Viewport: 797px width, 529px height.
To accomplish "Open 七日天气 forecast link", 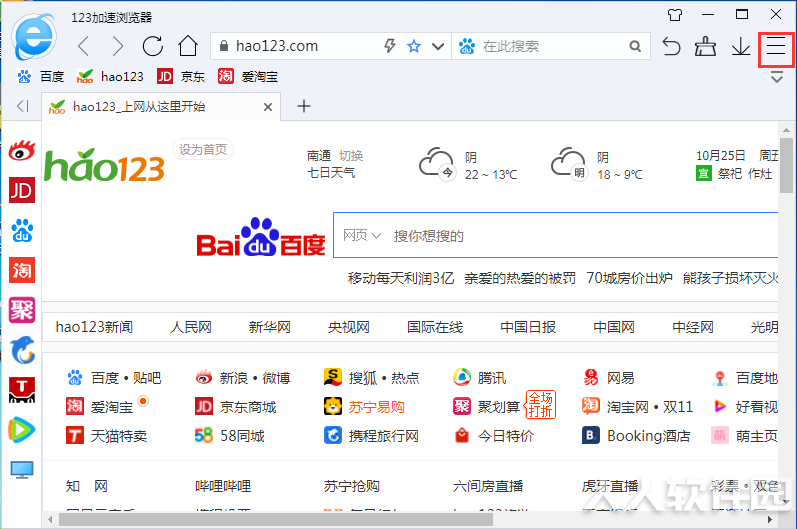I will pos(331,173).
